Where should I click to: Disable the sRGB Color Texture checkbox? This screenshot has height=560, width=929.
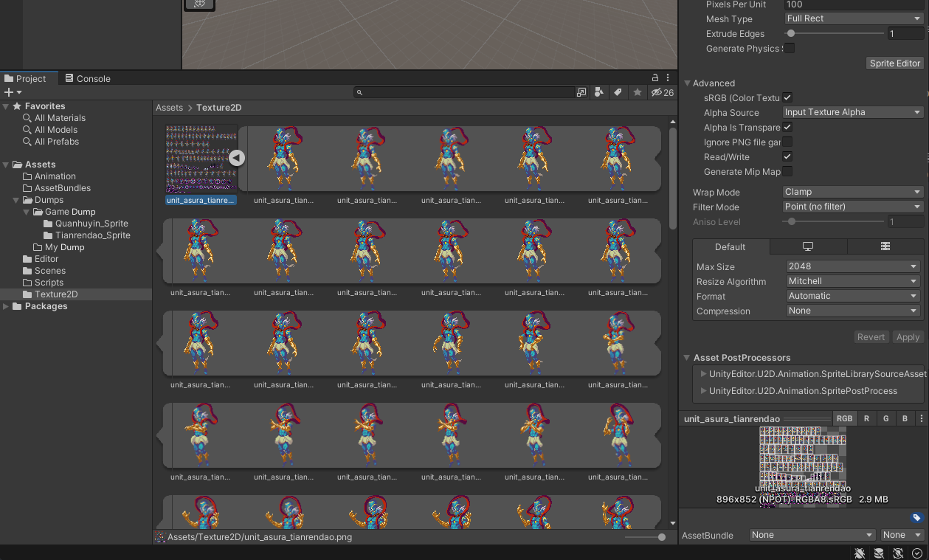point(787,97)
